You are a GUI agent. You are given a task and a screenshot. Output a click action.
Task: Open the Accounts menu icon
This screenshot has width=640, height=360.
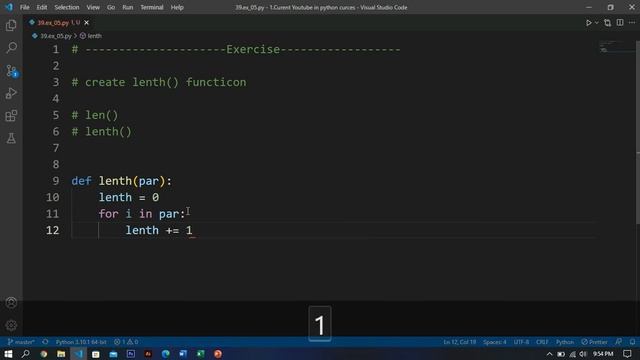(x=11, y=303)
